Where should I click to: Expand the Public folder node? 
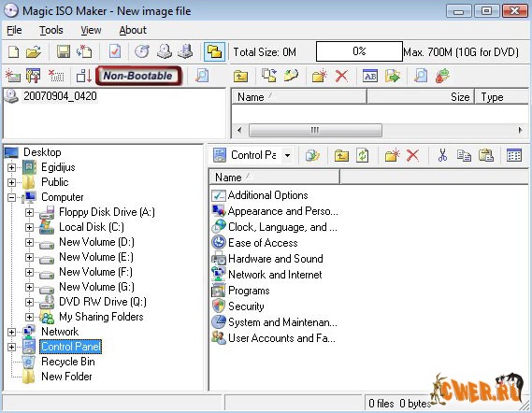point(11,182)
